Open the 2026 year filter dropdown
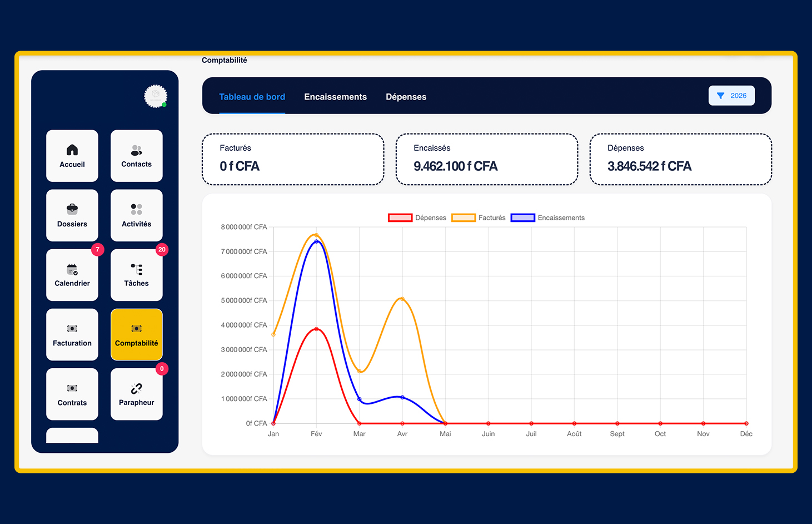 731,96
